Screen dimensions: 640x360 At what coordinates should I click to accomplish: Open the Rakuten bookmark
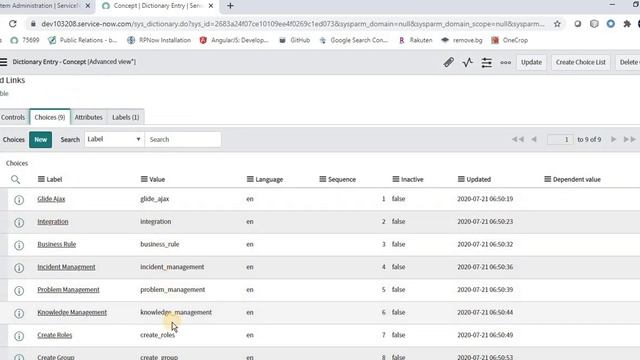click(416, 40)
